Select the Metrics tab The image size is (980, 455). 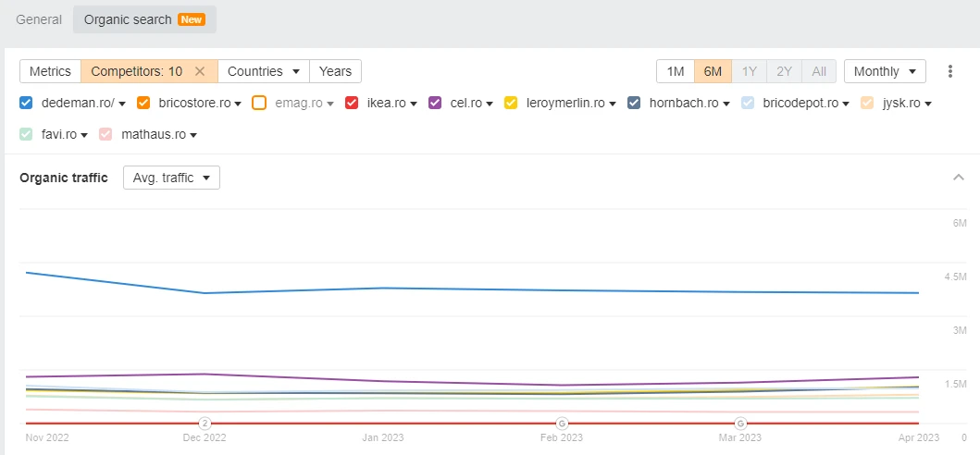50,71
